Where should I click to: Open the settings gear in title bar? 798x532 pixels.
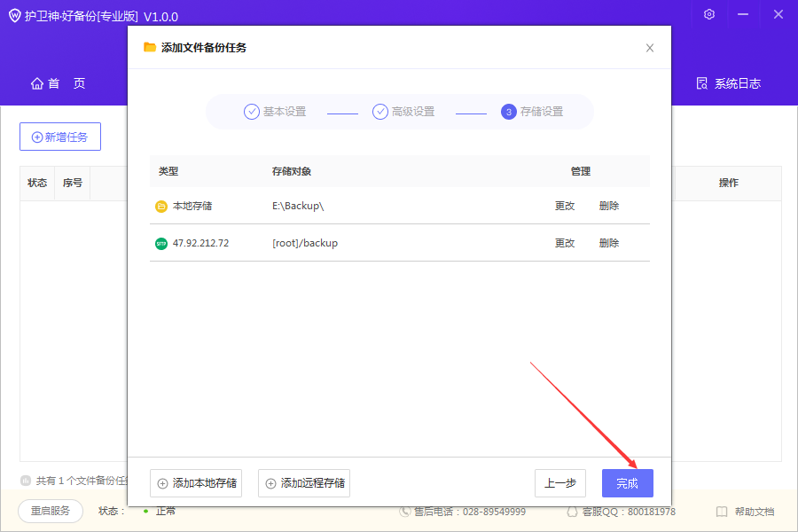709,14
